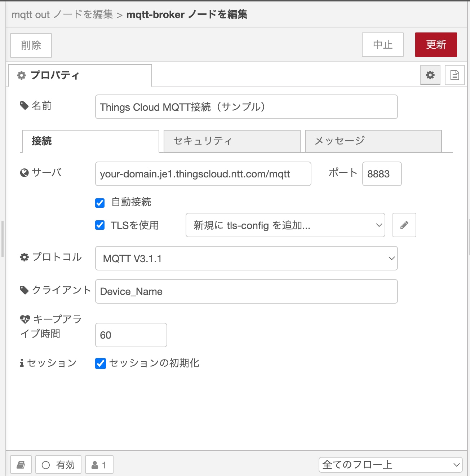This screenshot has height=476, width=470.
Task: Click the 中止 cancel button
Action: 383,45
